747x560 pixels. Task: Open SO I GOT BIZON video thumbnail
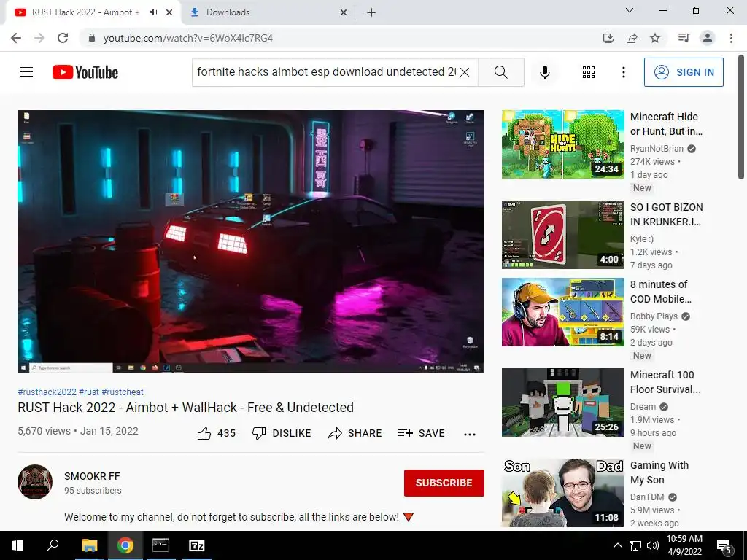point(562,235)
